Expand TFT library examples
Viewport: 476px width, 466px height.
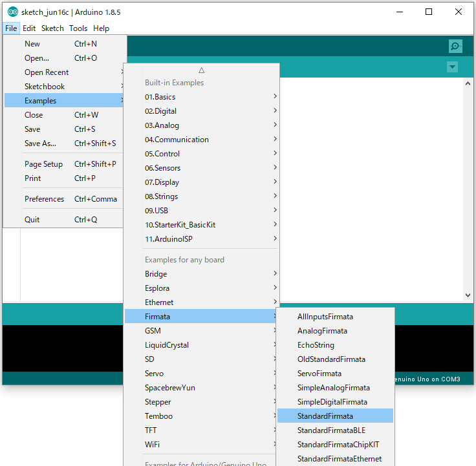tap(200, 430)
